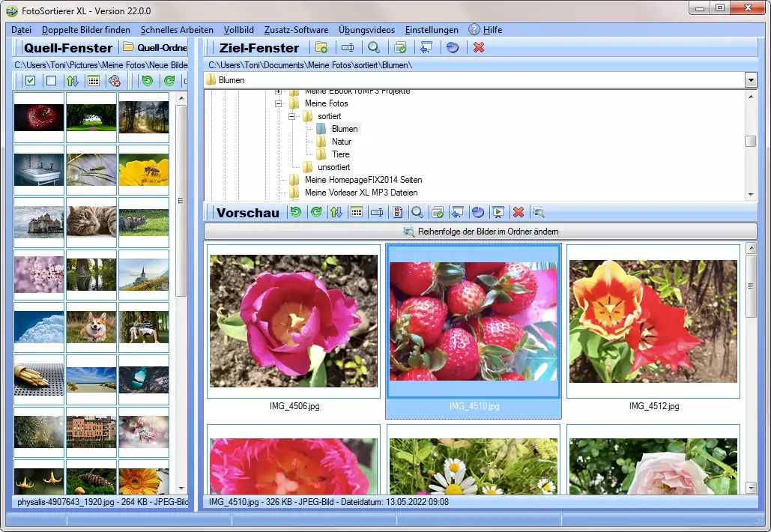Select the IMG_4512.jpg tulip thumbnail
771x532 pixels.
(653, 322)
